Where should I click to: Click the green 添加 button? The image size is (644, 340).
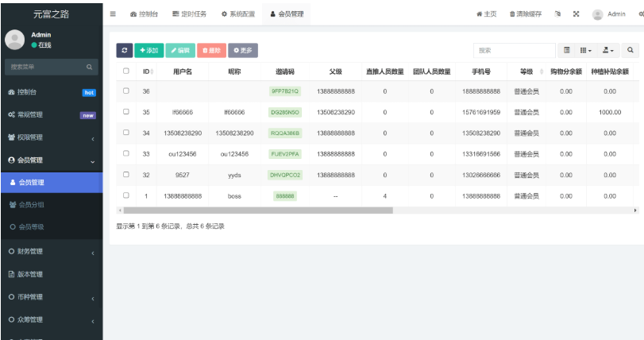148,50
